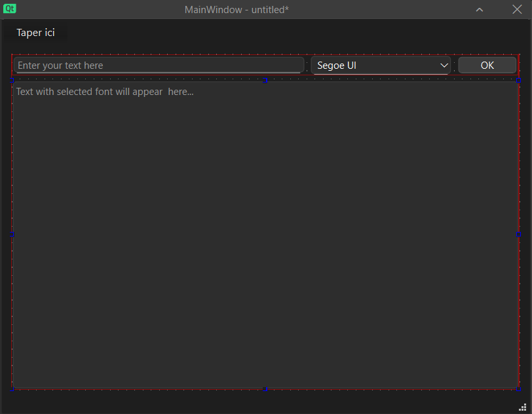Roll up window with the title bar chevron

[x=480, y=10]
